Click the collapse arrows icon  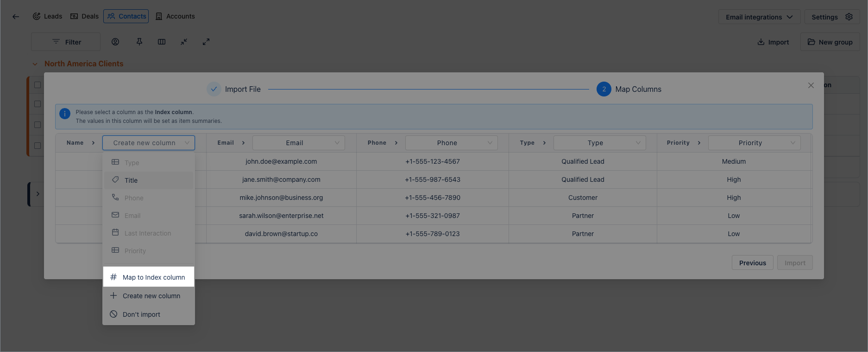[184, 42]
